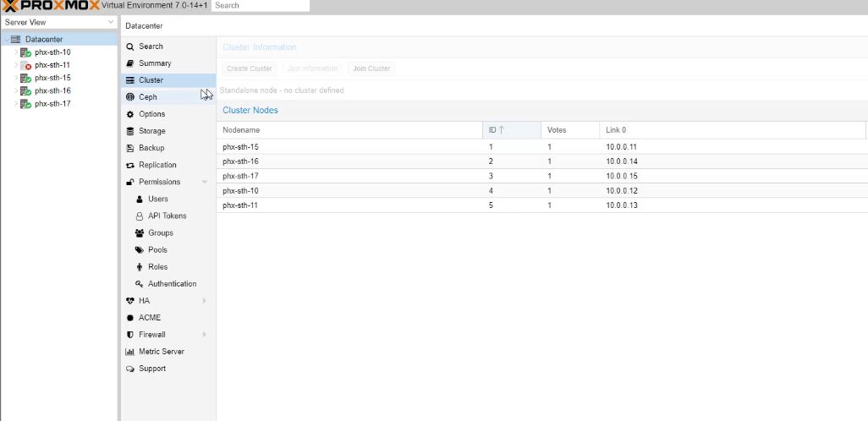Image resolution: width=868 pixels, height=421 pixels.
Task: Click the Options gear icon
Action: click(130, 114)
